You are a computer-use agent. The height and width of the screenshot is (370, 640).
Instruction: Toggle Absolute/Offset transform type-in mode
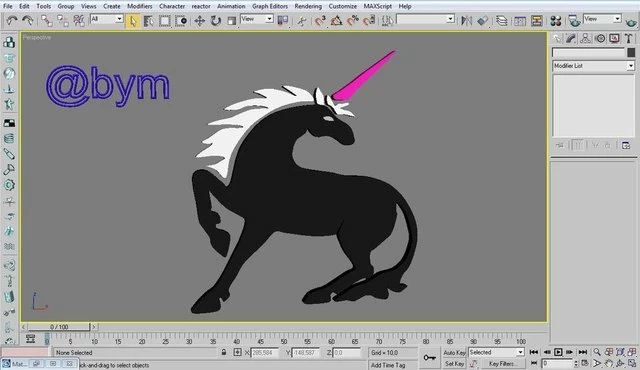[238, 352]
